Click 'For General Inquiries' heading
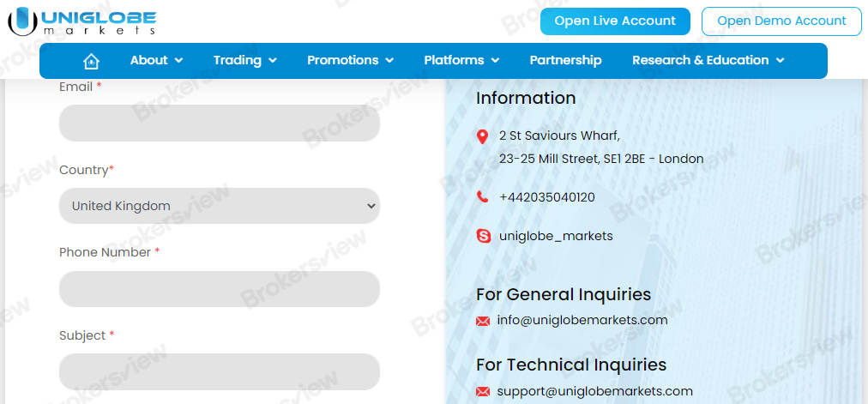868x404 pixels. pyautogui.click(x=564, y=294)
